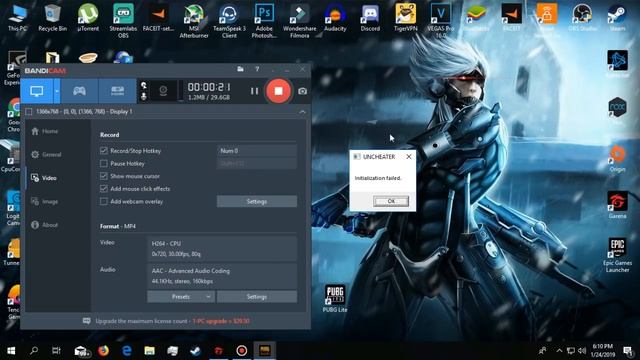Stop recording with red button

point(278,91)
